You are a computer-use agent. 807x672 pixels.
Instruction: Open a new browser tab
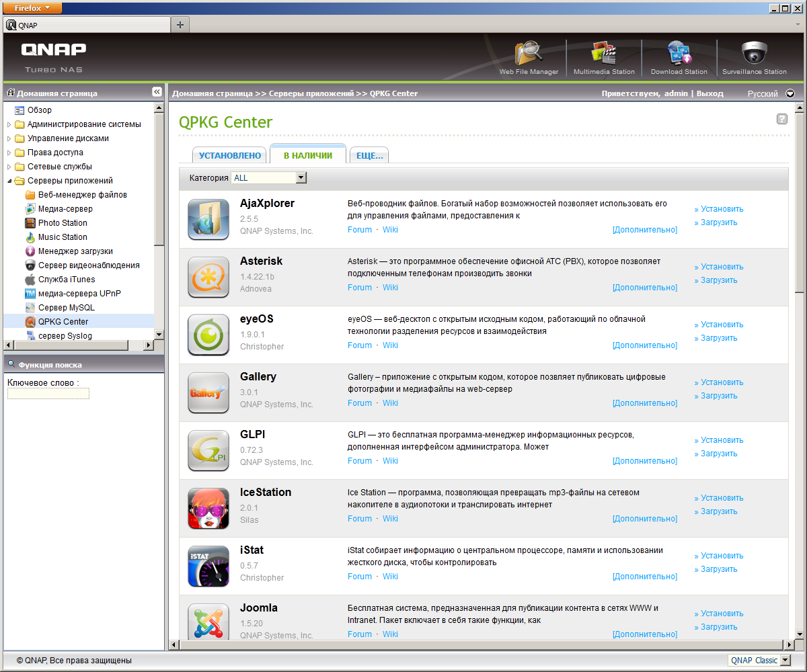(x=180, y=25)
